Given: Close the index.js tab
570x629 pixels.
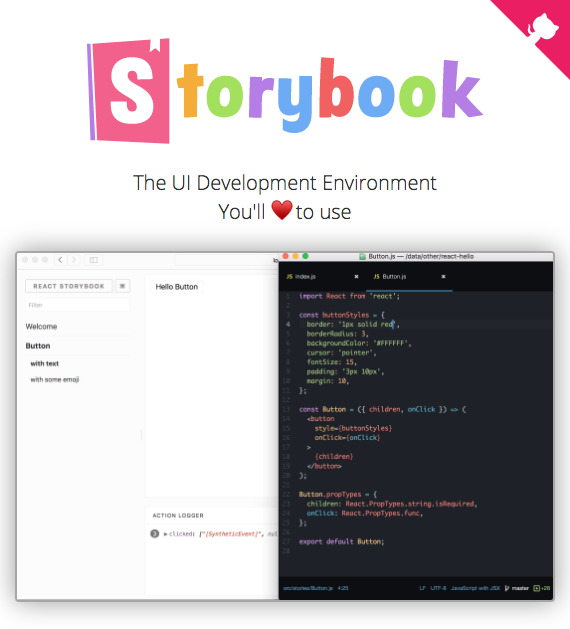Looking at the screenshot, I should point(356,277).
